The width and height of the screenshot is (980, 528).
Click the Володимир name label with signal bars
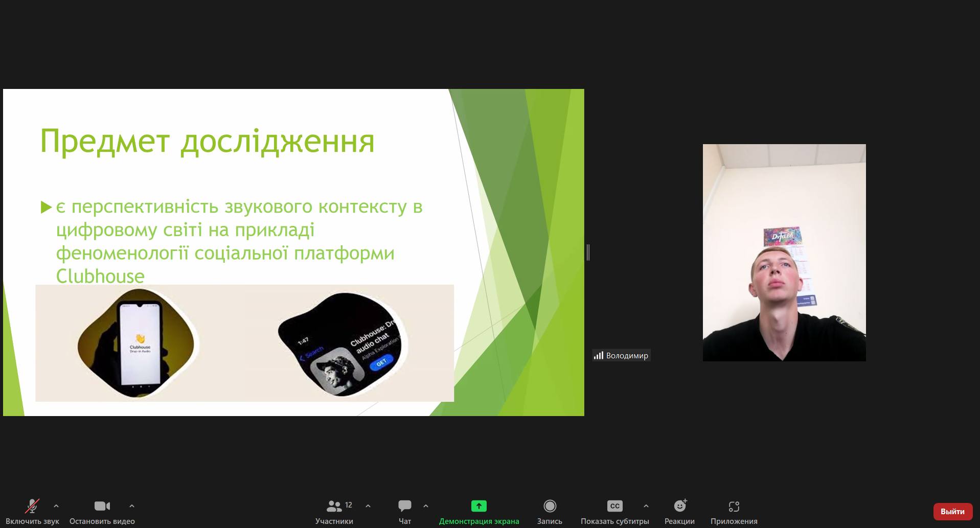[x=621, y=355]
